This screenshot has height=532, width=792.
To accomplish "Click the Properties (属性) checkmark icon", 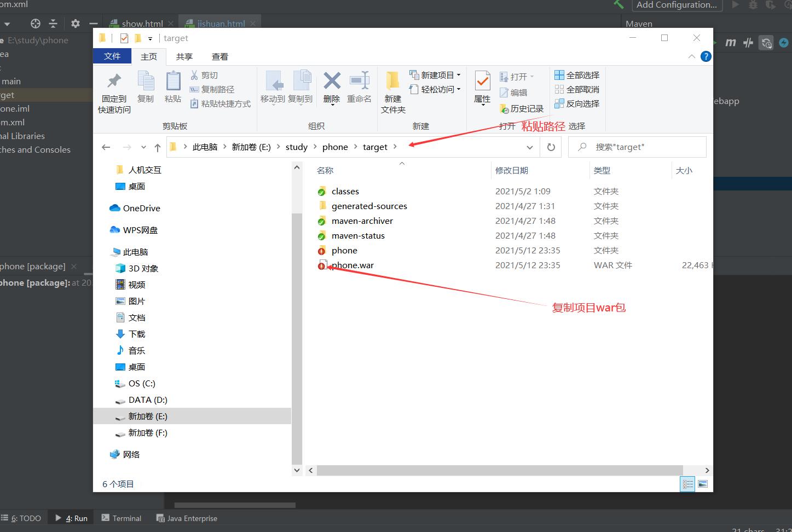I will pos(482,81).
